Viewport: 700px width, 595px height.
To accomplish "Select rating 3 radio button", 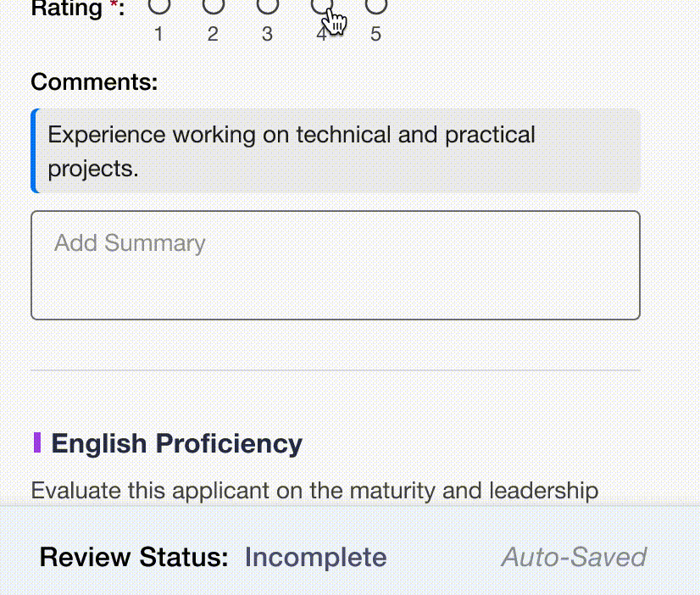I will pyautogui.click(x=267, y=7).
